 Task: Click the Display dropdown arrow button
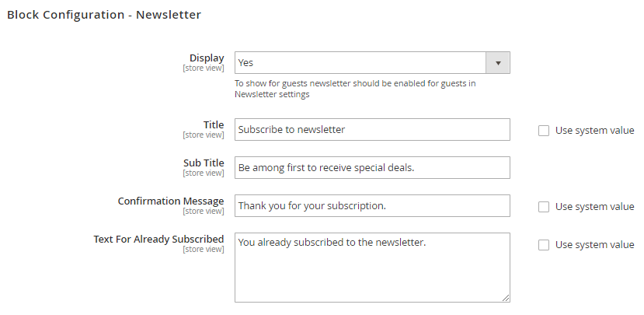[497, 63]
